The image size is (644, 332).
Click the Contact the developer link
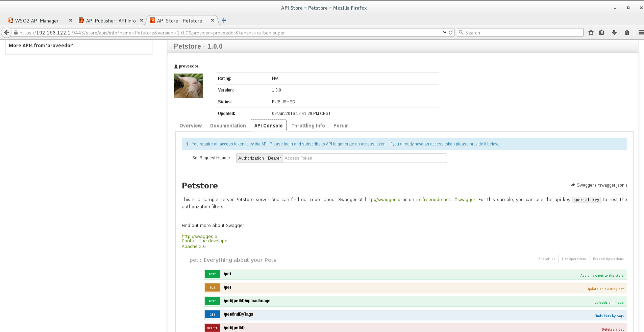[x=205, y=241]
